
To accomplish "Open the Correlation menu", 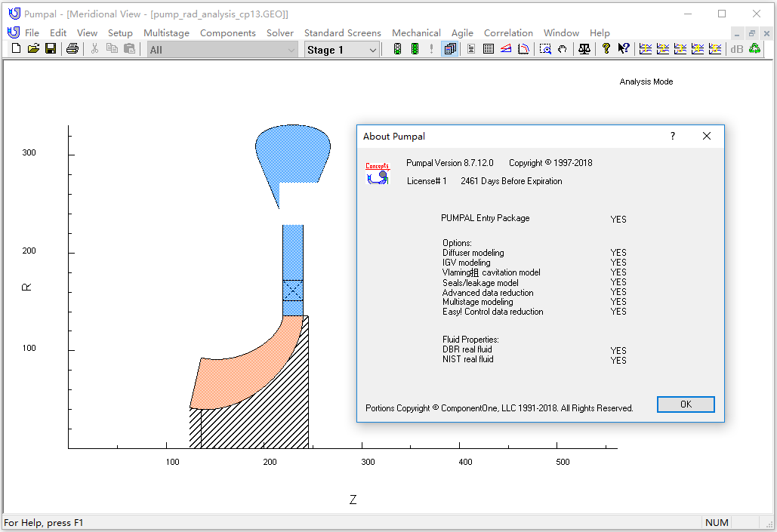I will (x=508, y=32).
